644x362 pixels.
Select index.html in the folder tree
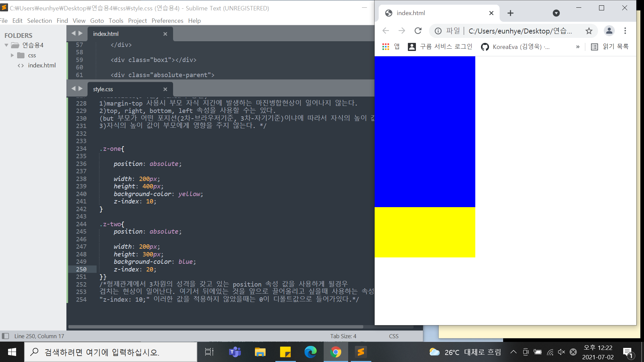[42, 65]
